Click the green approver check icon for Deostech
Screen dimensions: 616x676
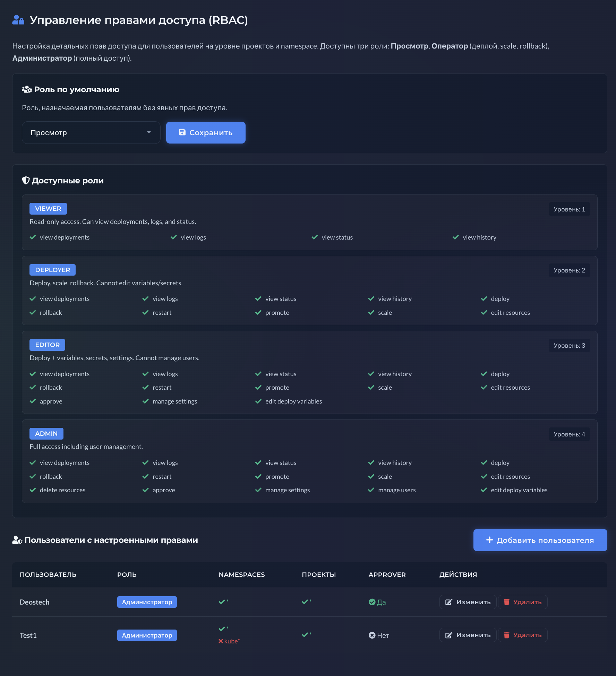click(x=372, y=602)
